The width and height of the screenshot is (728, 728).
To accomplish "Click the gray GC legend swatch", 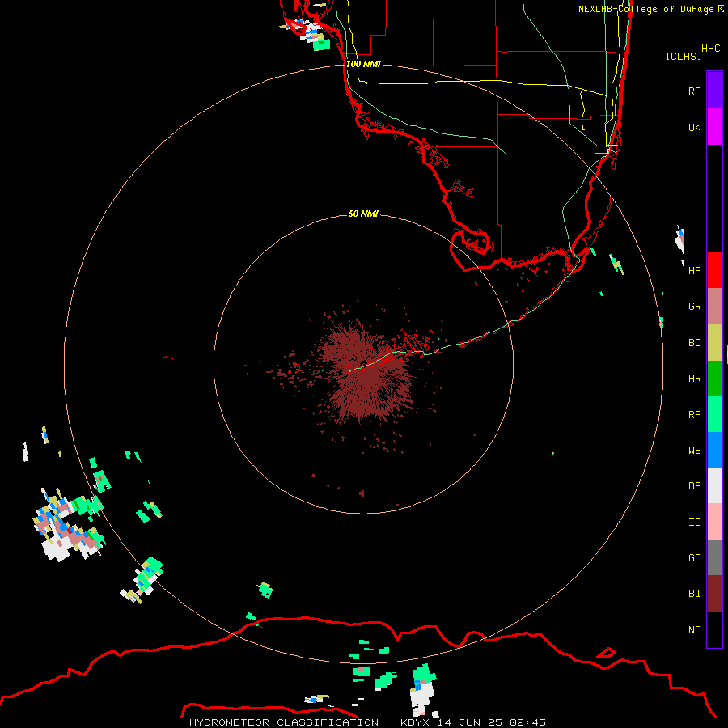I will point(714,557).
